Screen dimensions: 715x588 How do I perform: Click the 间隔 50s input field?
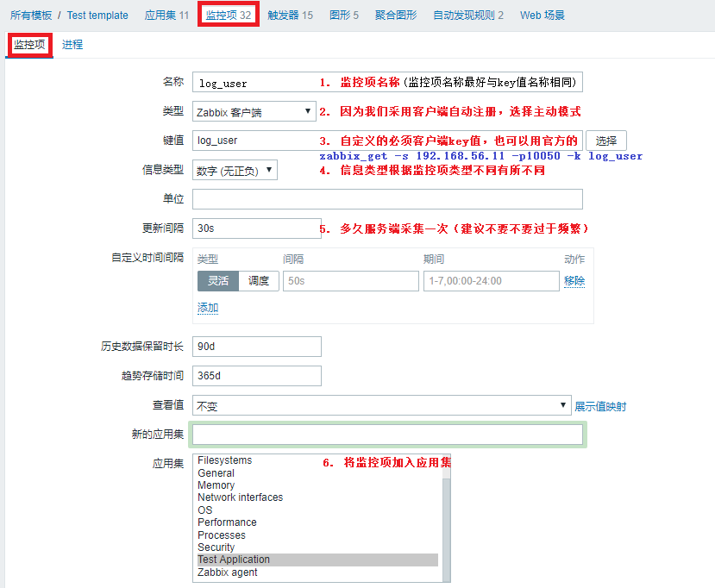[x=351, y=281]
